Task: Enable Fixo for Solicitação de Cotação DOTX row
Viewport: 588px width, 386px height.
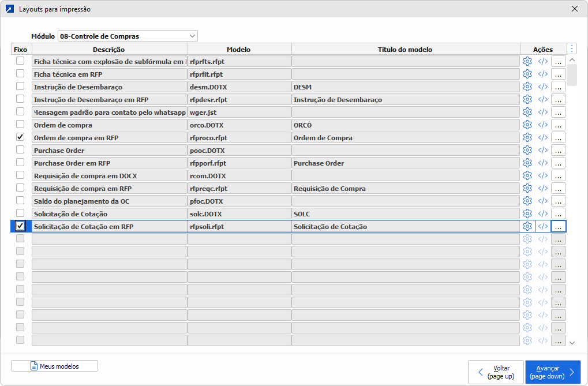Action: 20,213
